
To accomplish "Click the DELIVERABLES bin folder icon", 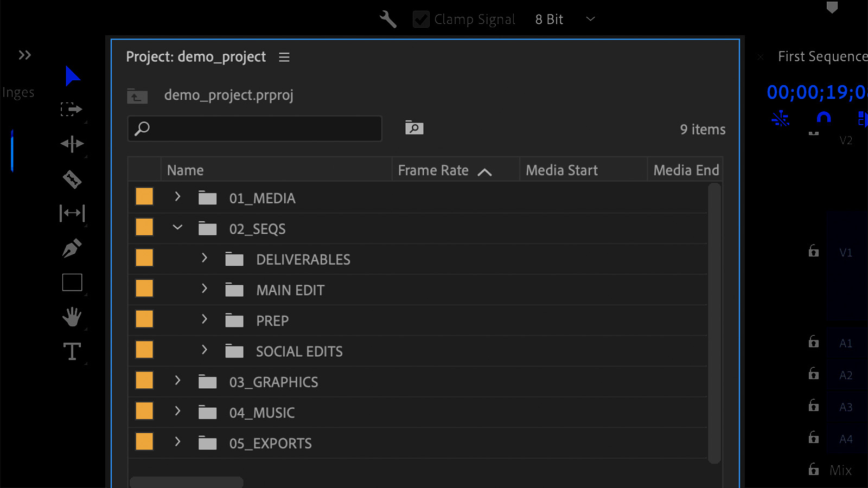I will [234, 259].
